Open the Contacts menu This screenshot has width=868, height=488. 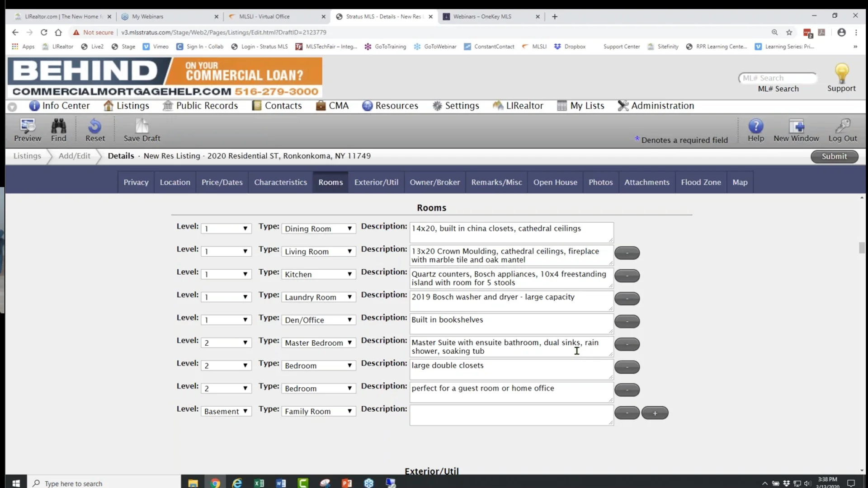pos(277,106)
